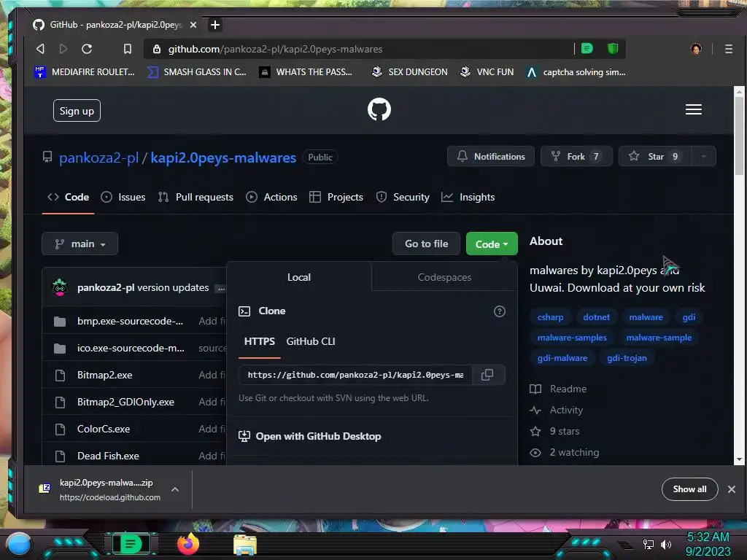
Task: Toggle the green Code dropdown button
Action: coord(492,244)
